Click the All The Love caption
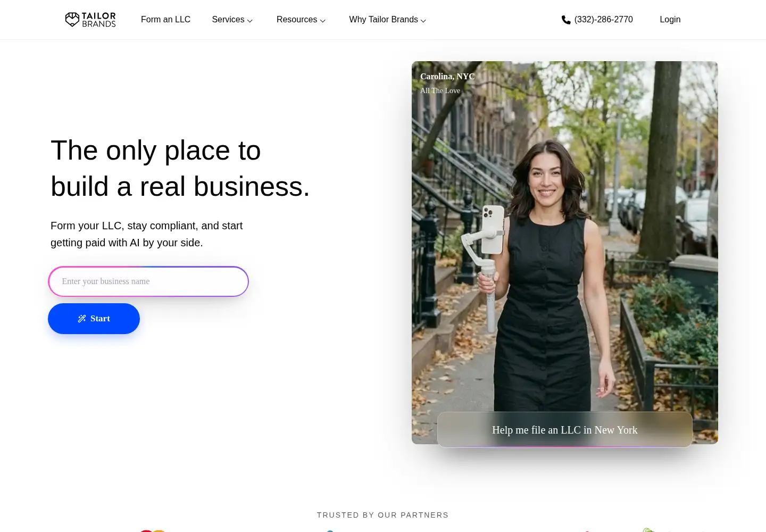766x532 pixels. click(440, 91)
